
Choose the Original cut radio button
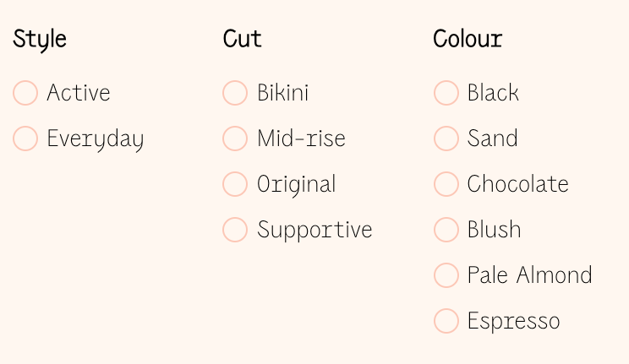tap(235, 184)
